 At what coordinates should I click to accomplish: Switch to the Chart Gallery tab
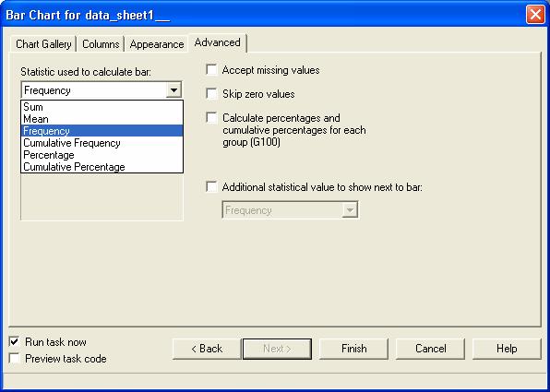click(x=43, y=44)
